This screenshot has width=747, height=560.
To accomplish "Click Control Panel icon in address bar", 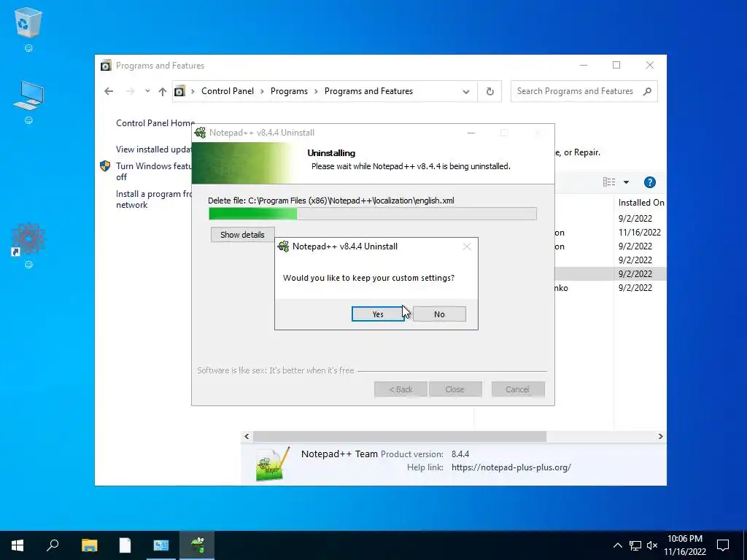I will point(179,91).
